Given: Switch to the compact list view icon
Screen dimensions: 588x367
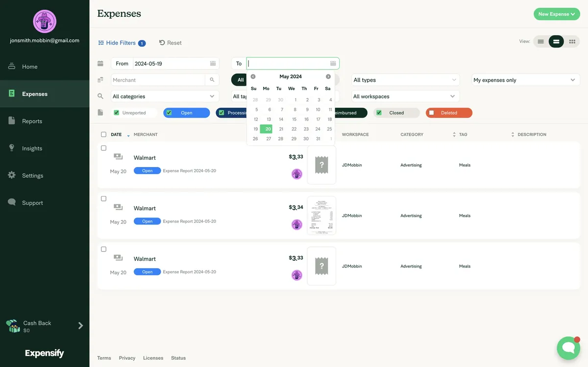Looking at the screenshot, I should point(541,42).
